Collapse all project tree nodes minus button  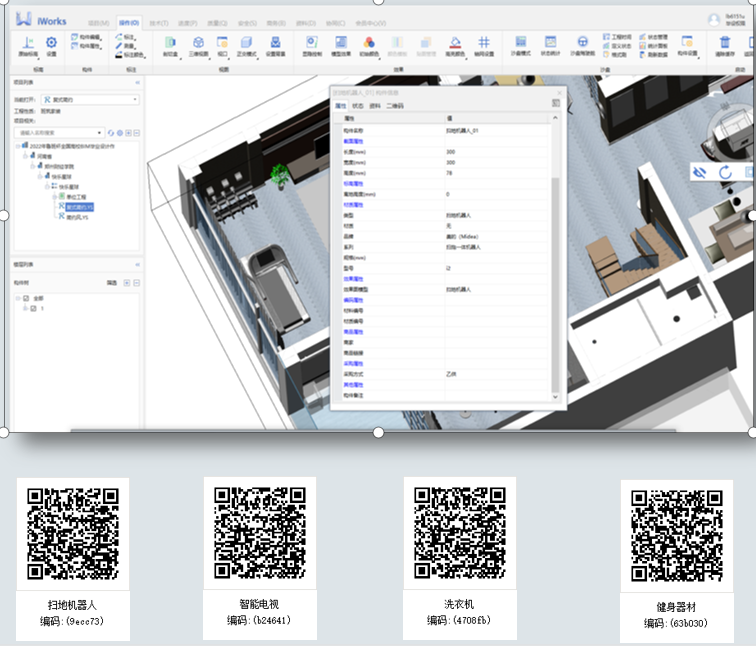click(137, 133)
